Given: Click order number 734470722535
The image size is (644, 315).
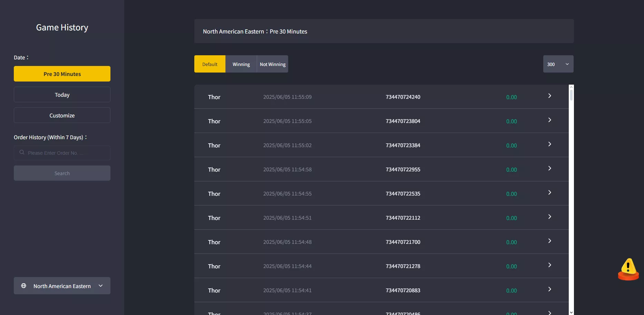Looking at the screenshot, I should click(x=403, y=194).
